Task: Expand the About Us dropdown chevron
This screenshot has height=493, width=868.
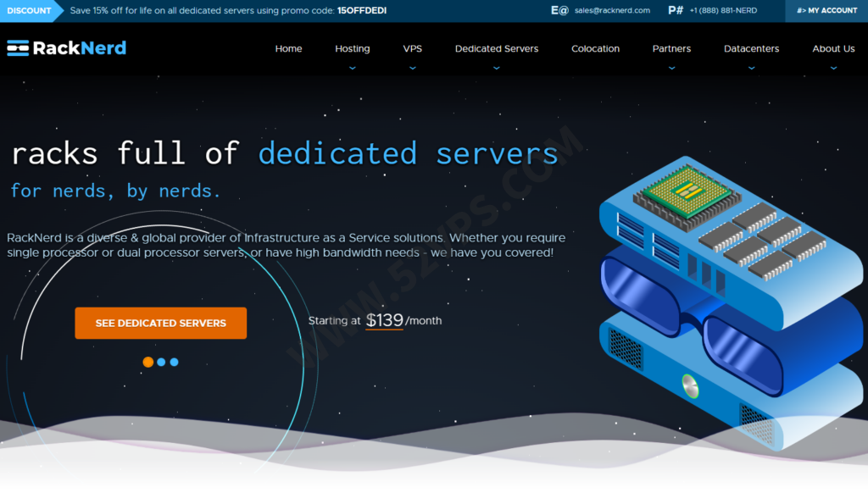Action: click(834, 68)
